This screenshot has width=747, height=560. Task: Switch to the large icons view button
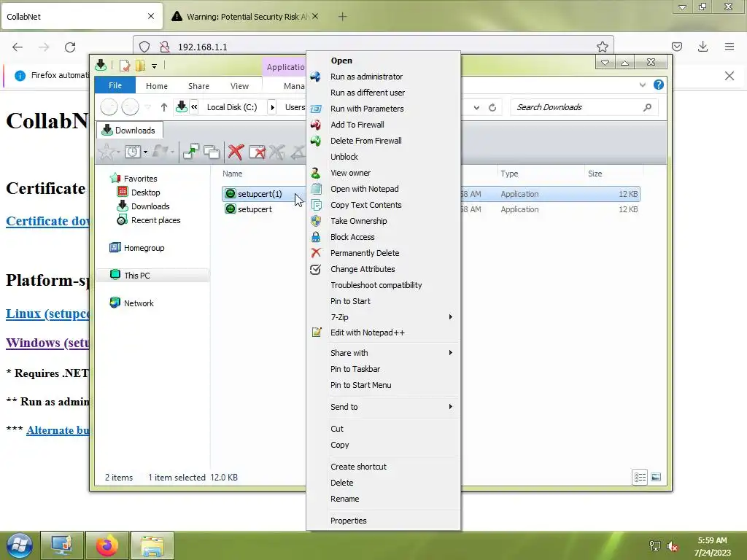[656, 477]
